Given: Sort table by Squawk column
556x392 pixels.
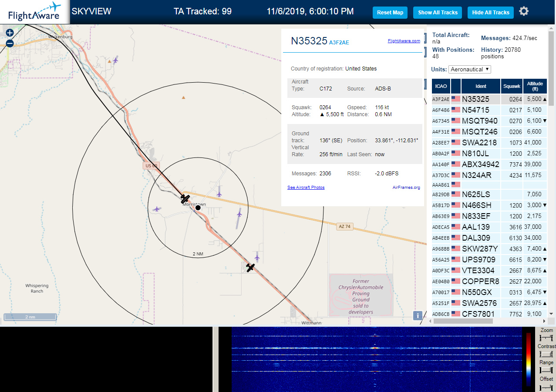Looking at the screenshot, I should [512, 86].
